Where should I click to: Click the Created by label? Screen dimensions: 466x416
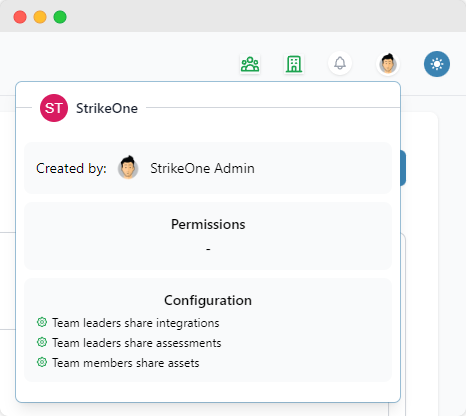pyautogui.click(x=71, y=168)
